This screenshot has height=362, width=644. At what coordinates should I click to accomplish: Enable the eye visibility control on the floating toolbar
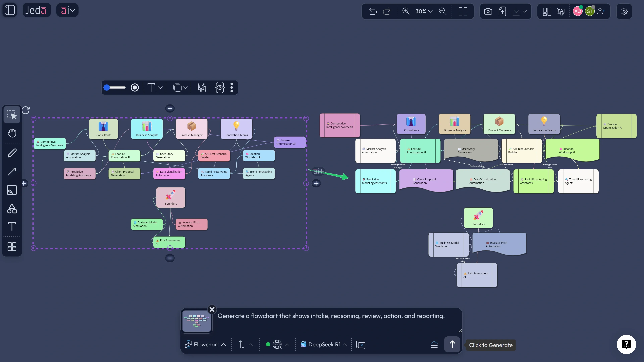coord(219,88)
